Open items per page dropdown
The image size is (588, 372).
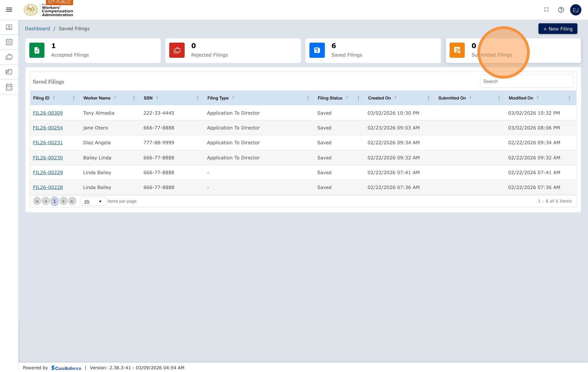coord(93,201)
